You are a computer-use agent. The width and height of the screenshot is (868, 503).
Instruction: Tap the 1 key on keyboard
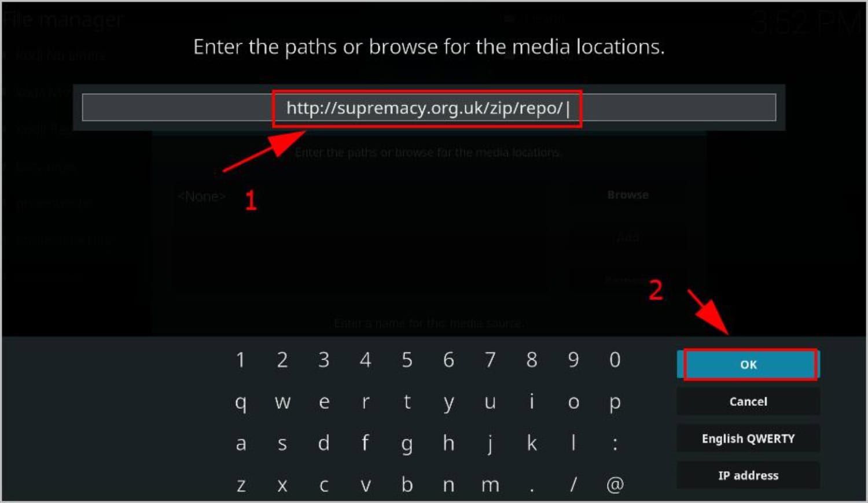coord(241,360)
